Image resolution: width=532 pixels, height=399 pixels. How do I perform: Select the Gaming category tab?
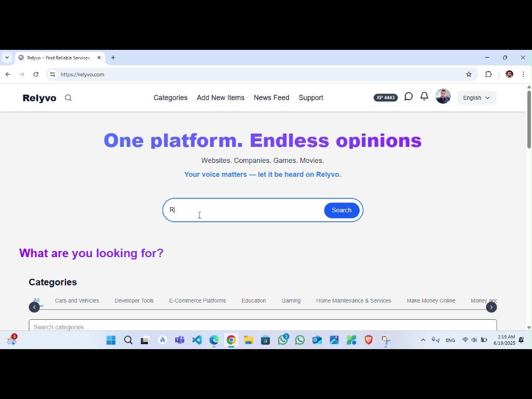[291, 300]
